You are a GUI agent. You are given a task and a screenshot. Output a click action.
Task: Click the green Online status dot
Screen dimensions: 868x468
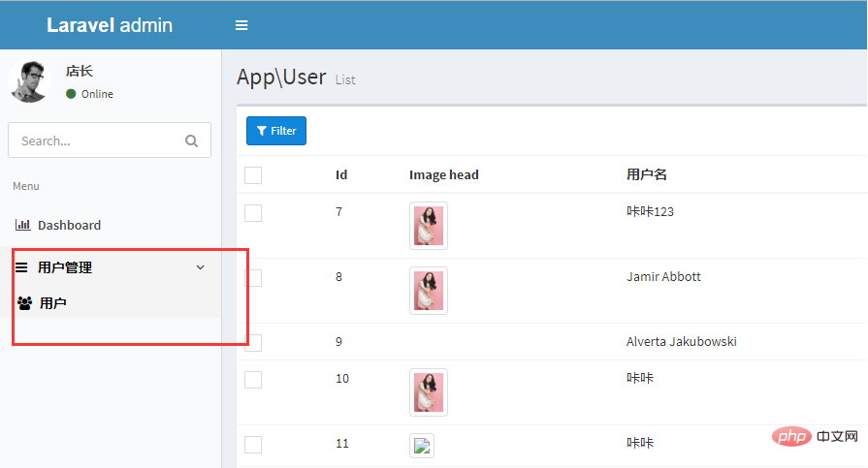pos(71,94)
